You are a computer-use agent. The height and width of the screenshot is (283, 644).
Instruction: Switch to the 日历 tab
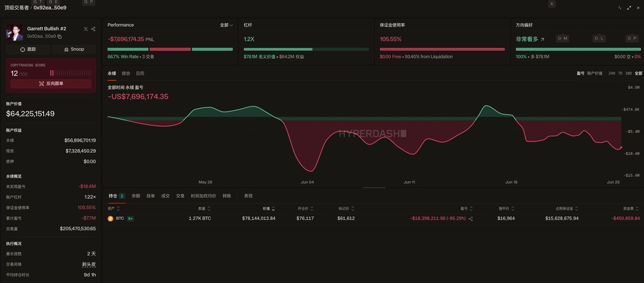pyautogui.click(x=140, y=73)
